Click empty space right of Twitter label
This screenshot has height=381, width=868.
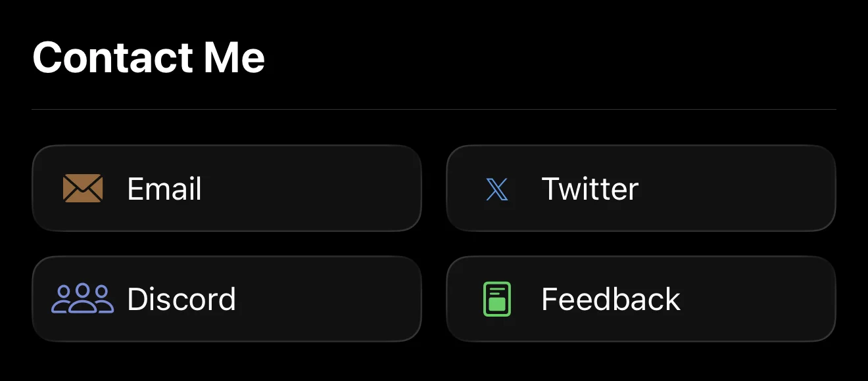[x=736, y=189]
